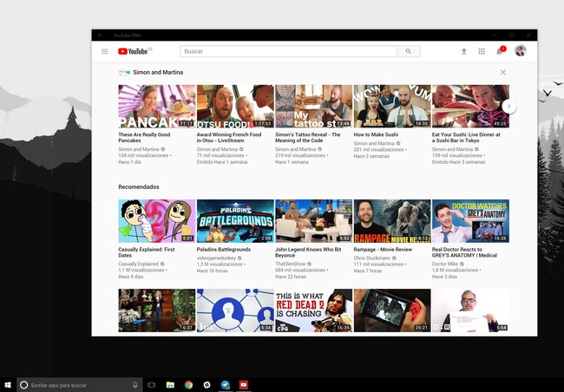
Task: Dismiss the Simon and Martina shelf
Action: coord(503,72)
